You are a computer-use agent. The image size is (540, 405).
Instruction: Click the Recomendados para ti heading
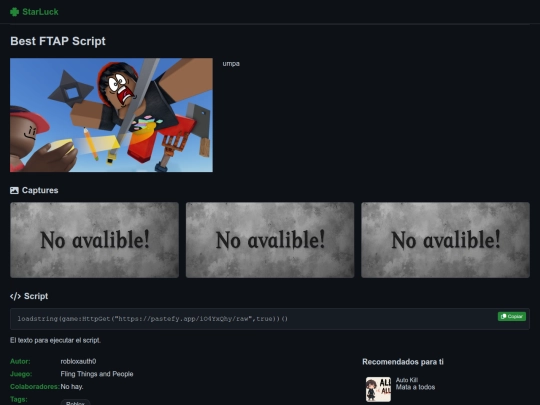tap(403, 362)
